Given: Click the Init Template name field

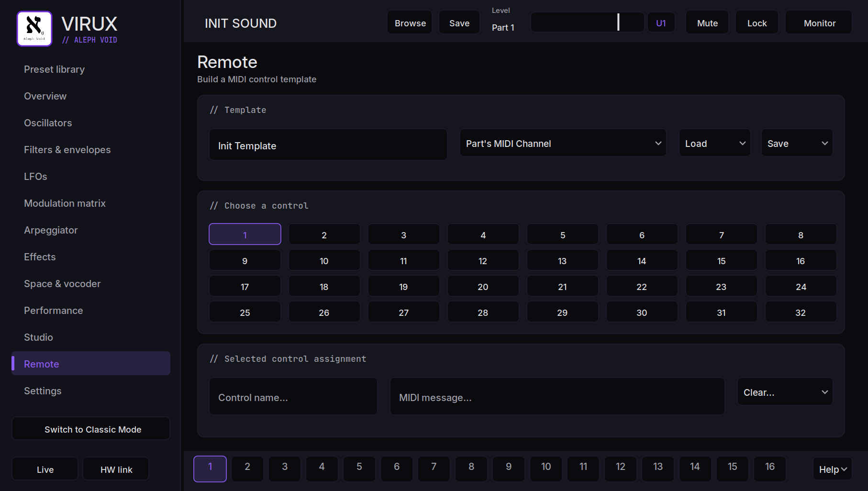Looking at the screenshot, I should tap(328, 145).
